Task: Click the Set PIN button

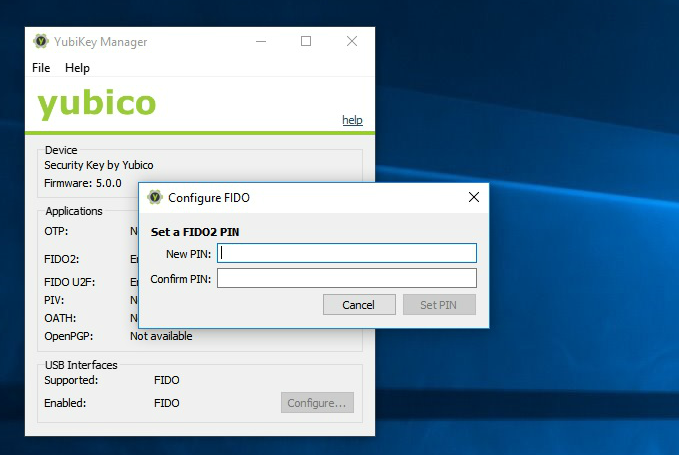Action: point(439,305)
